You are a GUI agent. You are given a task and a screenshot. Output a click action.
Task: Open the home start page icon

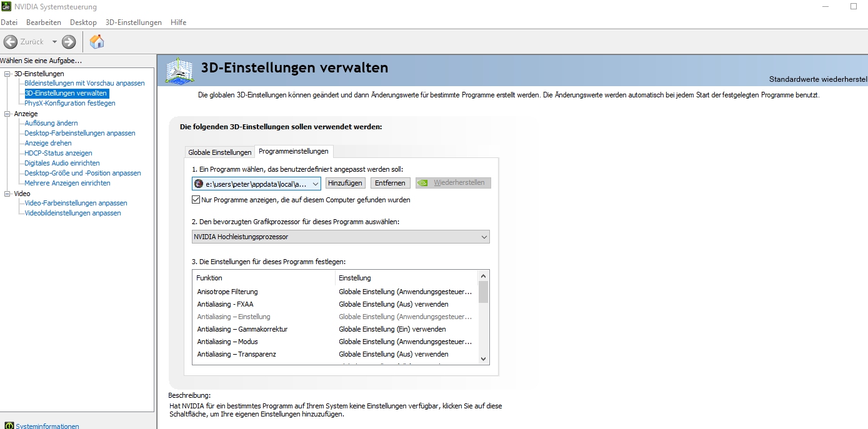click(x=97, y=42)
